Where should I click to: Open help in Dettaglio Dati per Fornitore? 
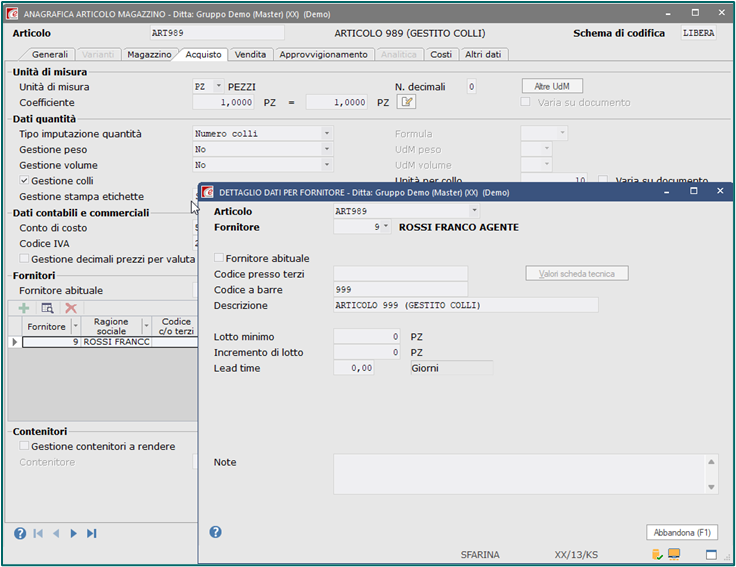click(x=215, y=532)
